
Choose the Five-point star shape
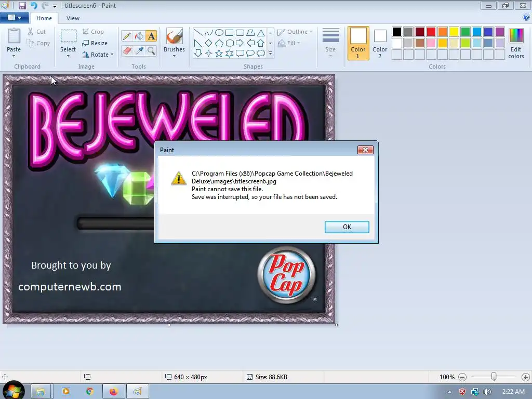tap(219, 54)
